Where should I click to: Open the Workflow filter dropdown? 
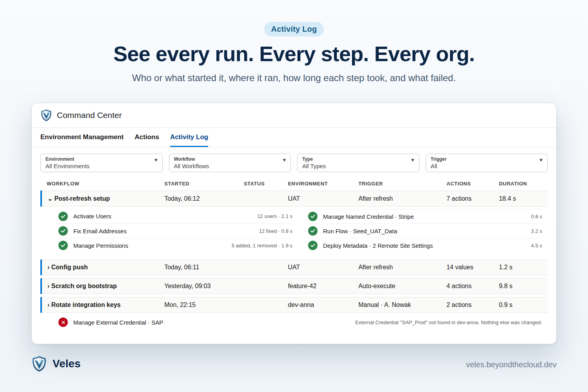(x=230, y=163)
